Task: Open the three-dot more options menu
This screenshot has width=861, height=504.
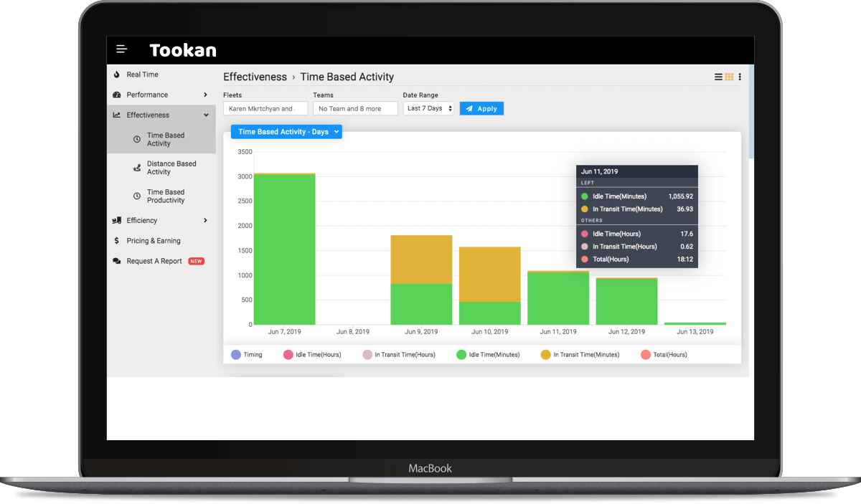Action: pos(740,77)
